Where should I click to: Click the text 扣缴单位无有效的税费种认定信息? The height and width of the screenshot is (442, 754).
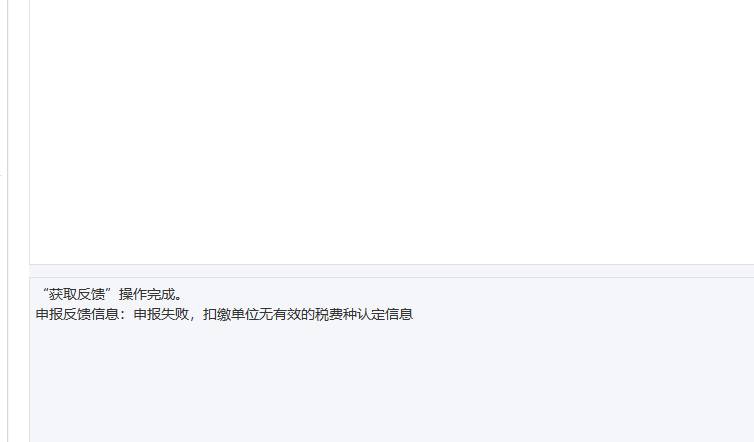pos(308,314)
